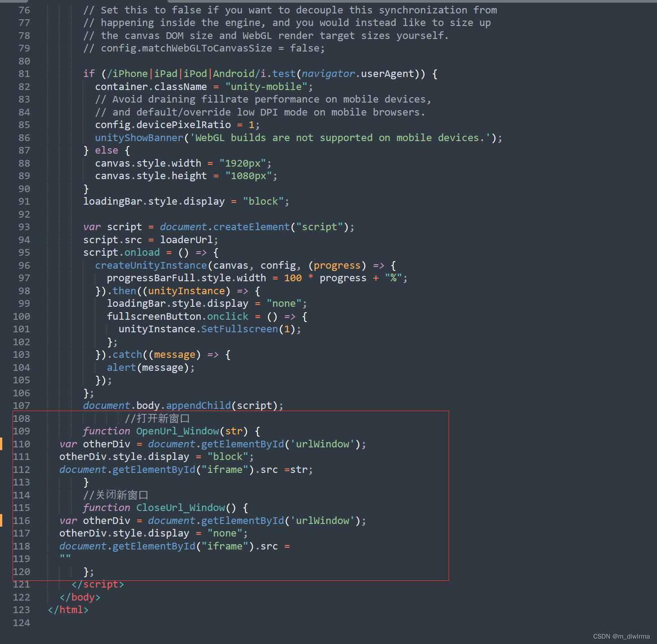Click the comment '//打开新窗口'
Image resolution: width=657 pixels, height=644 pixels.
(x=157, y=419)
